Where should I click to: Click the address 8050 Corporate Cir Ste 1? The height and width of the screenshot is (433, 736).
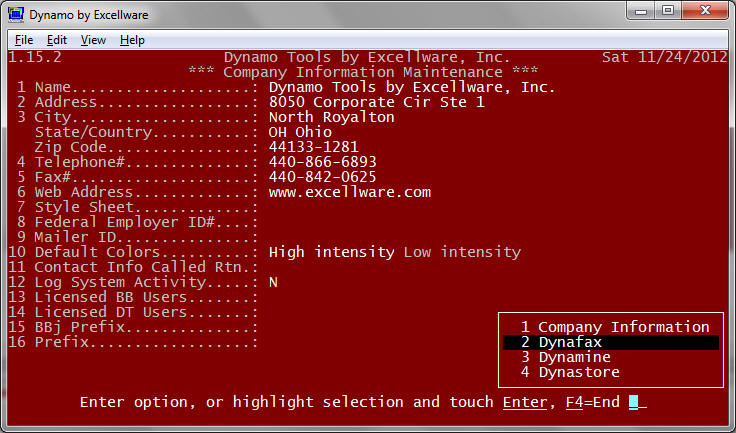coord(376,102)
